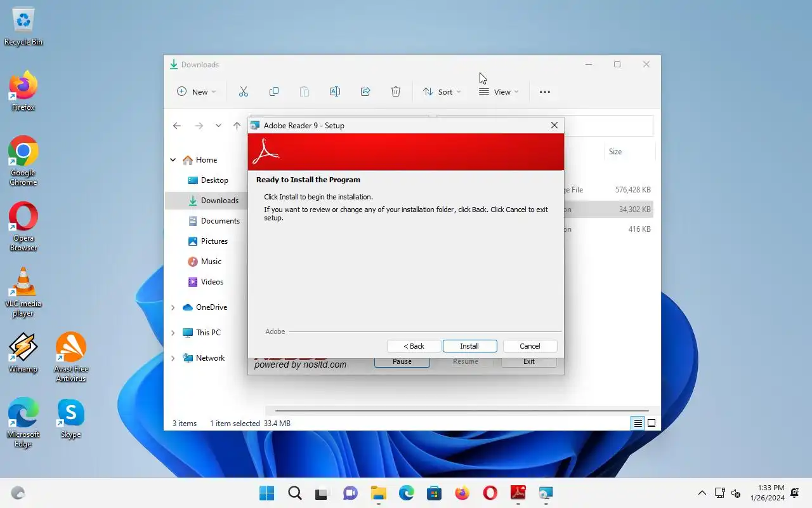Pause the extraction behind the setup dialog
The width and height of the screenshot is (812, 508).
pos(402,361)
